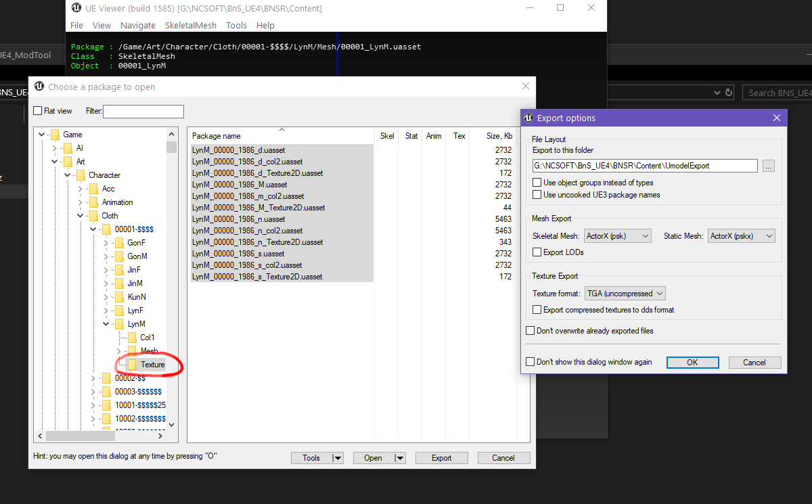Image resolution: width=812 pixels, height=504 pixels.
Task: Click the Tools button in package dialog
Action: click(x=311, y=458)
